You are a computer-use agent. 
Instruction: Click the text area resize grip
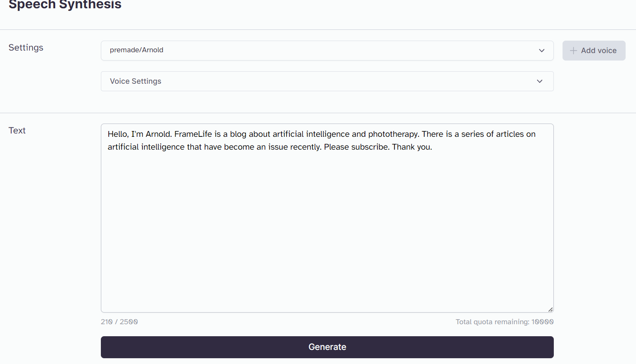click(x=550, y=309)
